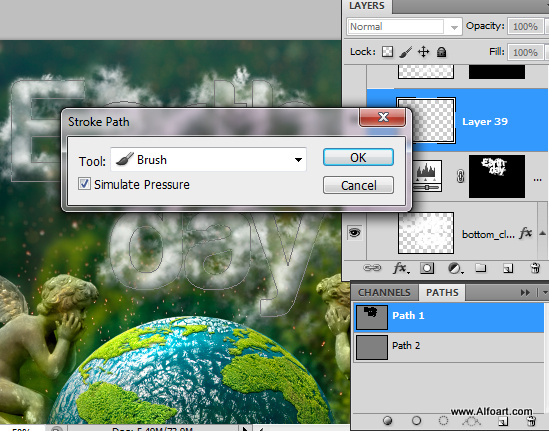This screenshot has height=431, width=549.
Task: Create new path icon
Action: click(x=502, y=421)
